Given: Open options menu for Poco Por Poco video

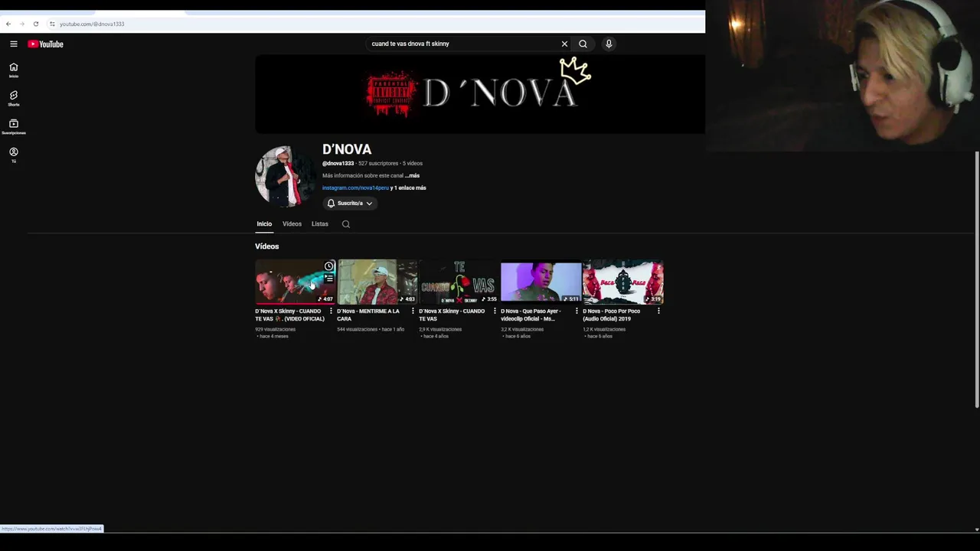Looking at the screenshot, I should pyautogui.click(x=658, y=311).
